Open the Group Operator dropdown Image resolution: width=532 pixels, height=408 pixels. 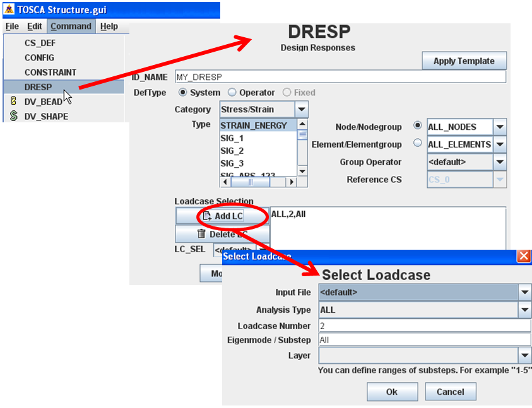click(x=499, y=162)
